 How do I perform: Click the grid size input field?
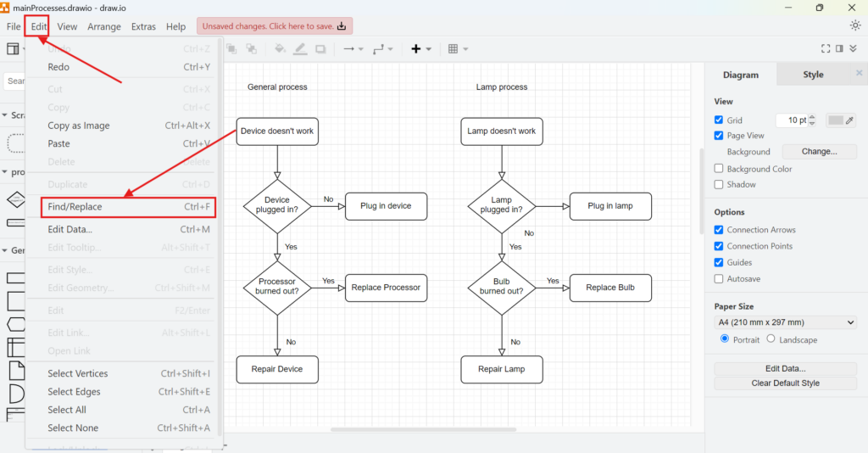pyautogui.click(x=792, y=120)
